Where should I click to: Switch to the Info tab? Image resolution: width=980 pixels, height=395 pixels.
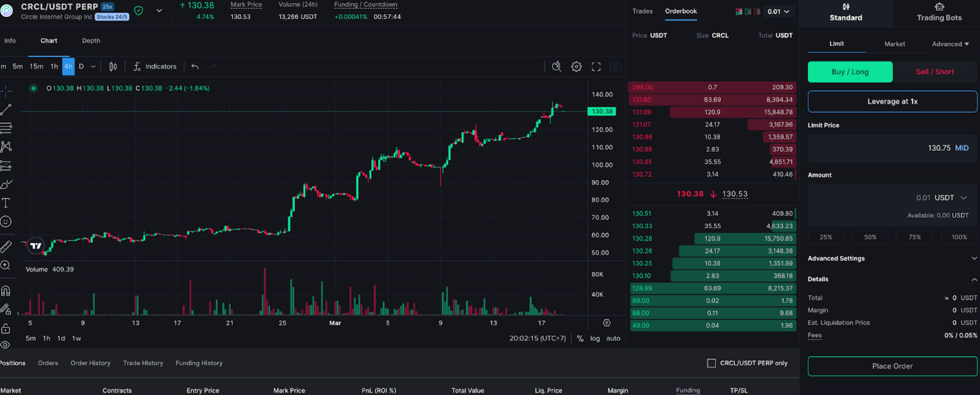pyautogui.click(x=10, y=40)
